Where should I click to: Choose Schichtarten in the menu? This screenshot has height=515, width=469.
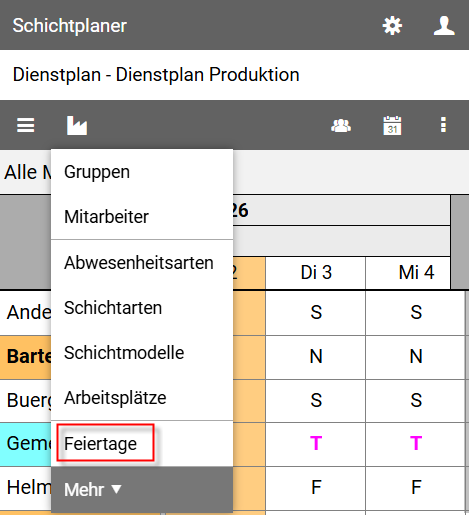pyautogui.click(x=142, y=308)
